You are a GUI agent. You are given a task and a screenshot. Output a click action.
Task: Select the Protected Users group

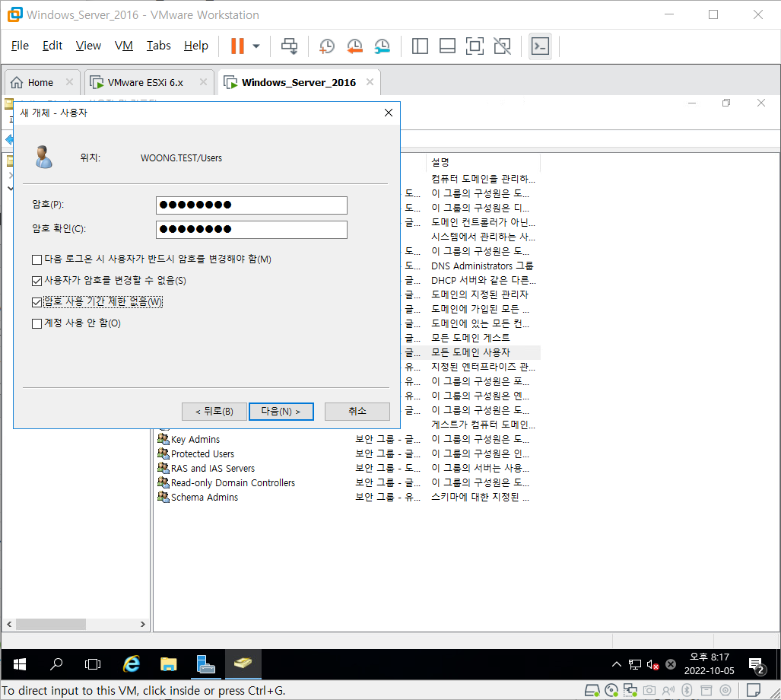click(202, 454)
